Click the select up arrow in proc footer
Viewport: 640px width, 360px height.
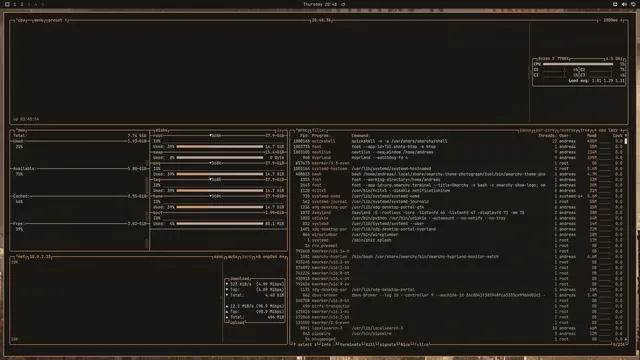click(294, 344)
